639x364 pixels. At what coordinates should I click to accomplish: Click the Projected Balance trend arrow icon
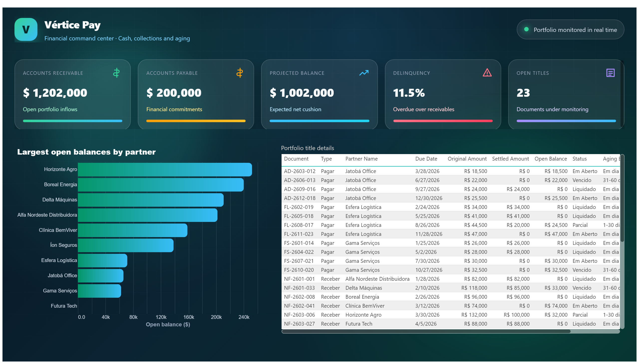pos(364,73)
